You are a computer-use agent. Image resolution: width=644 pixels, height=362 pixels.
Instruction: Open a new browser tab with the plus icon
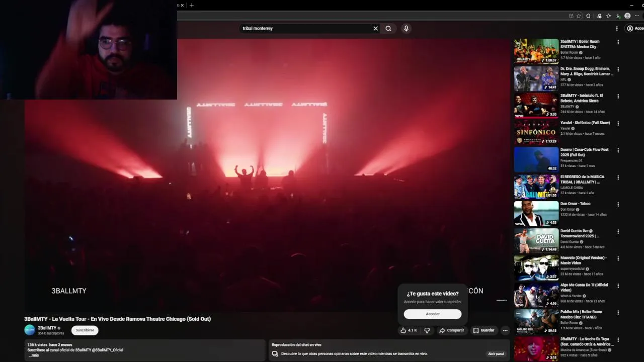(192, 5)
